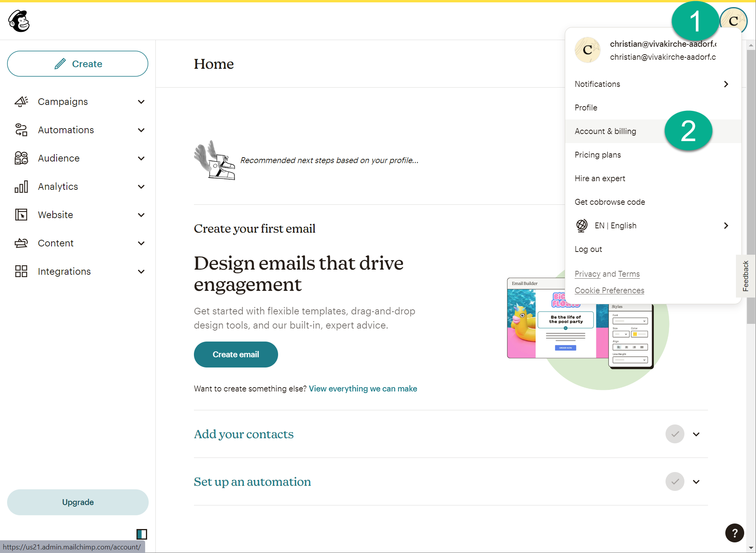Select Account & billing from profile menu
756x553 pixels.
[605, 131]
